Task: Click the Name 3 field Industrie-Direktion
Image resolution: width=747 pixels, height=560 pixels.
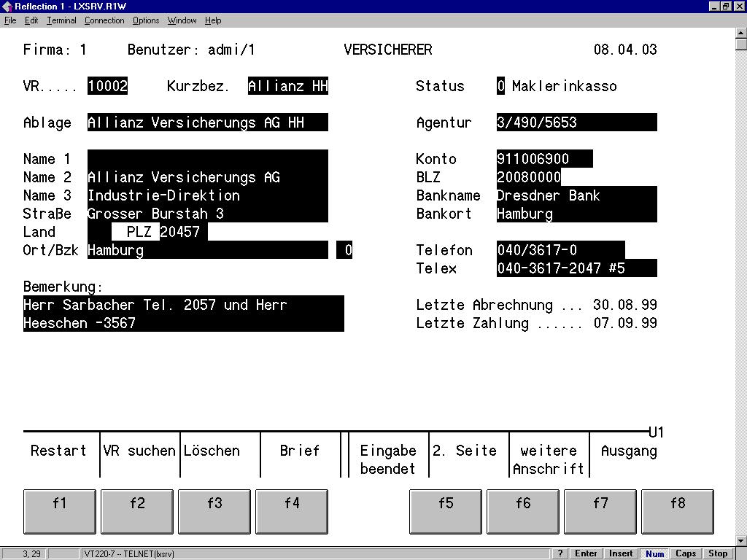Action: [x=208, y=195]
